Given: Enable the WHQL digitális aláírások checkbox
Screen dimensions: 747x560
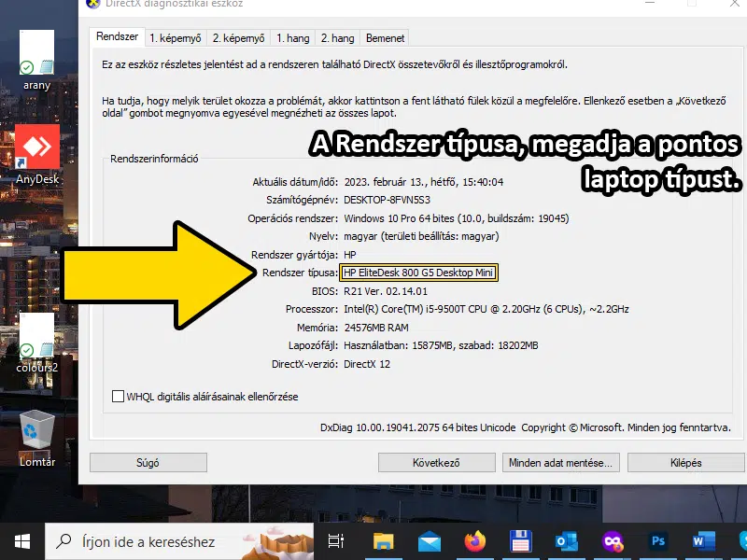Looking at the screenshot, I should 118,396.
